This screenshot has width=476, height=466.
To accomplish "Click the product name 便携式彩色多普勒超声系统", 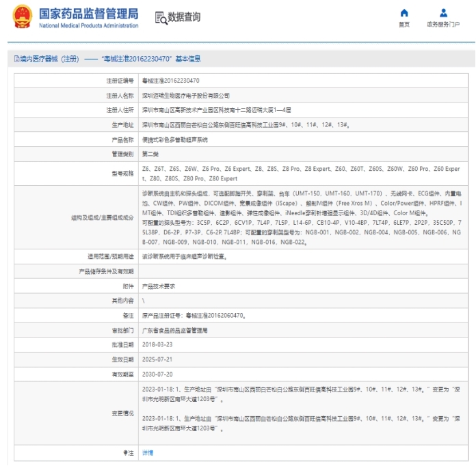I will point(174,139).
